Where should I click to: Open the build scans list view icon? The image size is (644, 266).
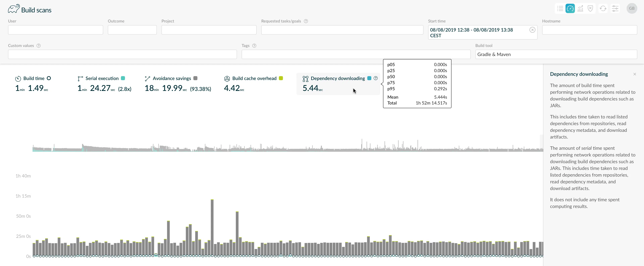560,9
